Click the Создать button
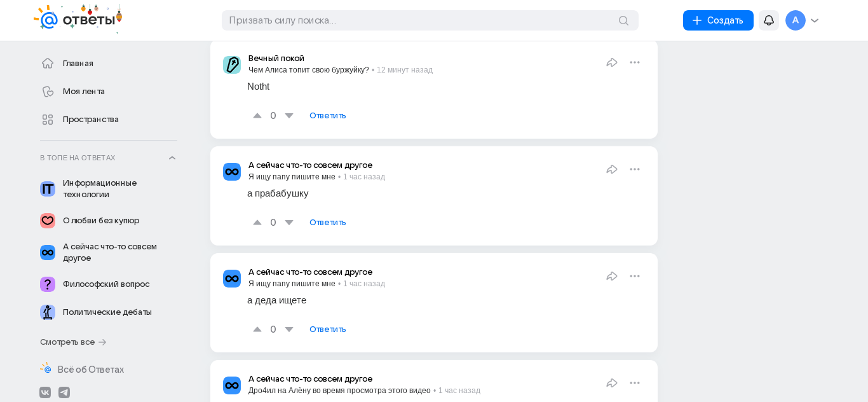868x402 pixels. [x=718, y=20]
